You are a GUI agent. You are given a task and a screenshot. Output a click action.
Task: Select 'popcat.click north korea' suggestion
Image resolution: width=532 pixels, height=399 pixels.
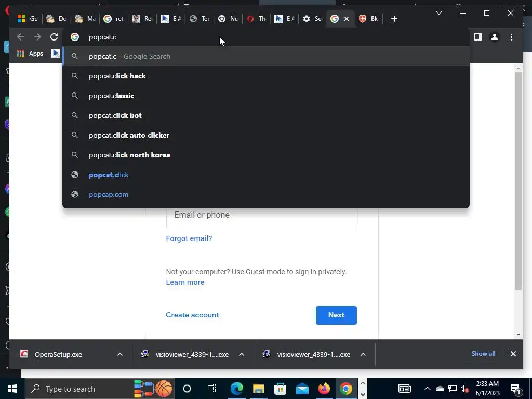[x=266, y=155]
